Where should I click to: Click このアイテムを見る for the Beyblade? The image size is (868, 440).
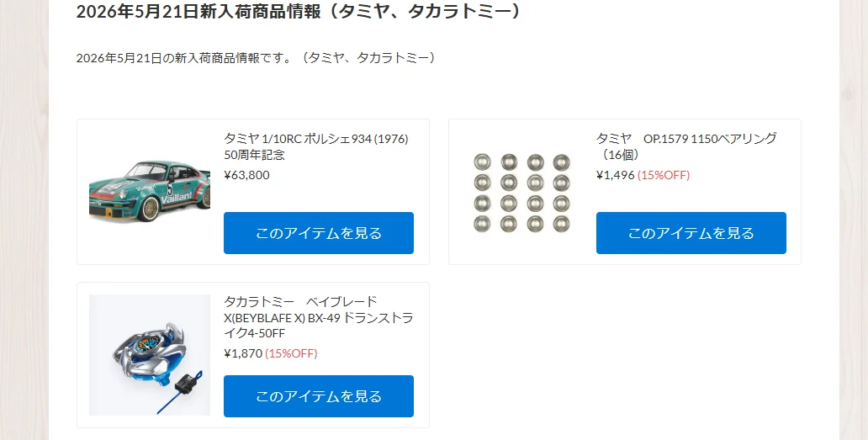(x=318, y=396)
